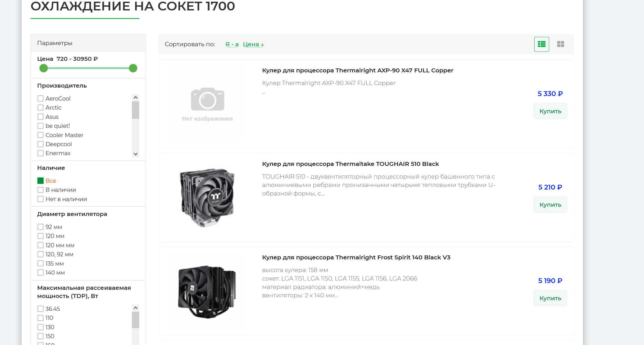Check the Arctic manufacturer filter
Screen dimensions: 644x345
41,108
